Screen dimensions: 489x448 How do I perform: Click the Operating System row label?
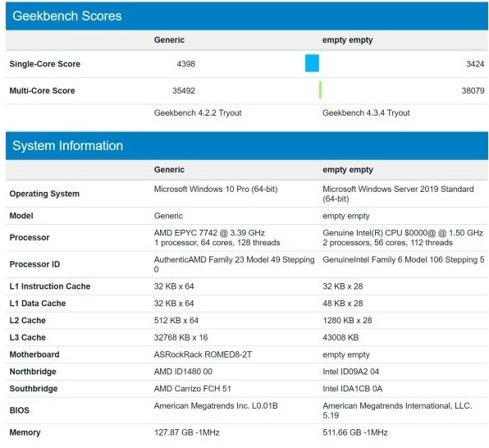point(44,194)
